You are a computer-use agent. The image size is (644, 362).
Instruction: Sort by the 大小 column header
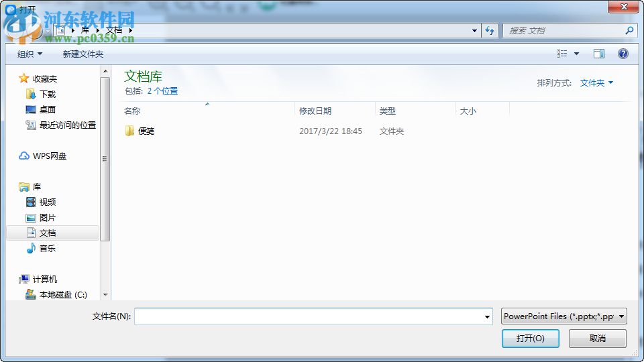coord(468,111)
